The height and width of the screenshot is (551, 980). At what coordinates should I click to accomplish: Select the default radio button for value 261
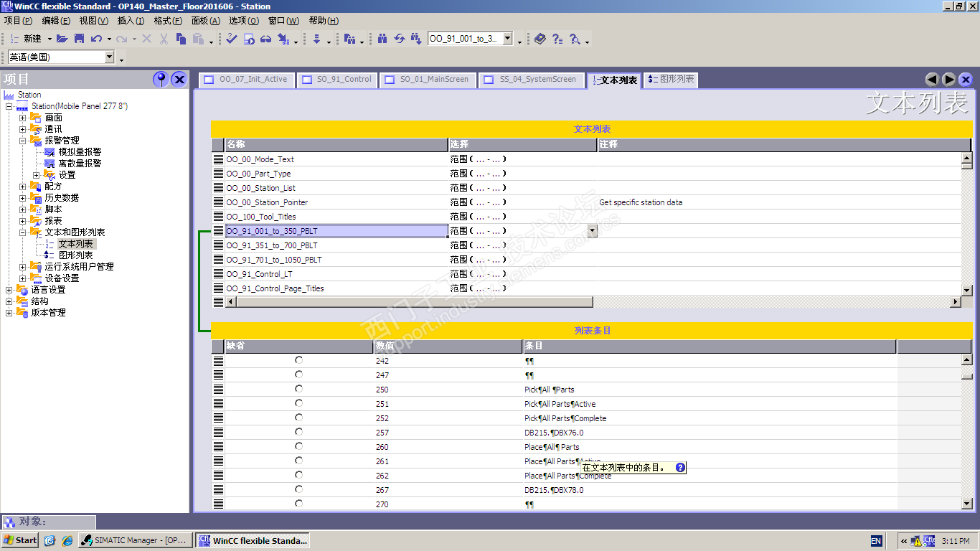tap(298, 461)
